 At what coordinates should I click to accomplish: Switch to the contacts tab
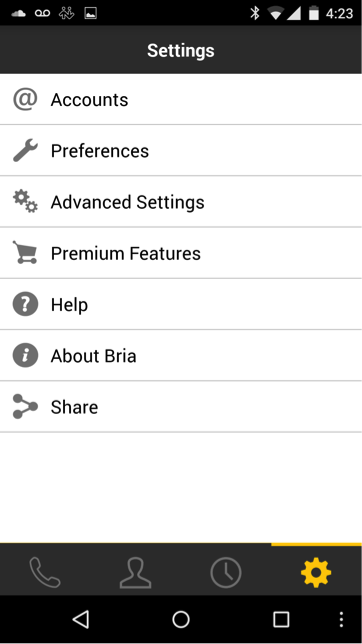[136, 572]
